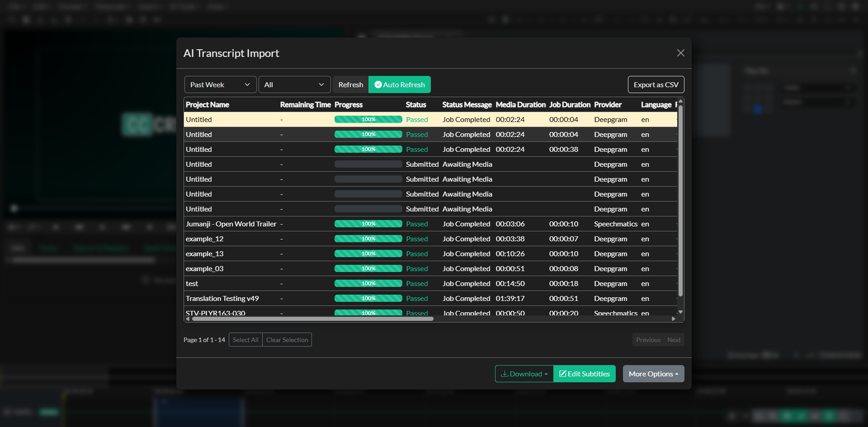Click the scroll-right arrow of the table
The image size is (868, 427).
coord(674,319)
